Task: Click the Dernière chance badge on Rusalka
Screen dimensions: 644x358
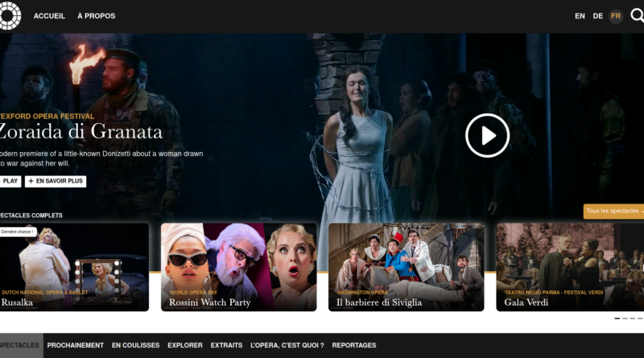Action: (18, 232)
